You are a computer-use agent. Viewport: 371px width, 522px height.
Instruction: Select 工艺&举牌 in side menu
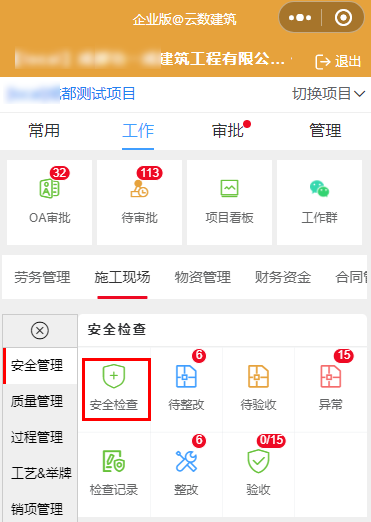(40, 473)
